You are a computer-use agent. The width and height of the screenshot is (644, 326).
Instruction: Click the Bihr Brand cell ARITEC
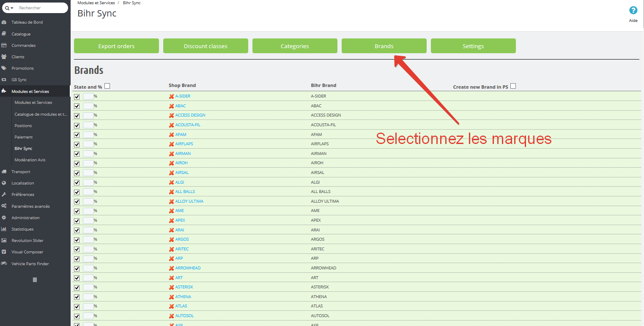318,249
